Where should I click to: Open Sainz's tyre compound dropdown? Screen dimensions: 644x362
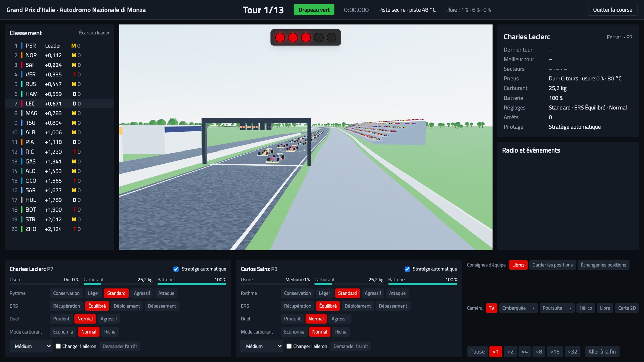(262, 346)
